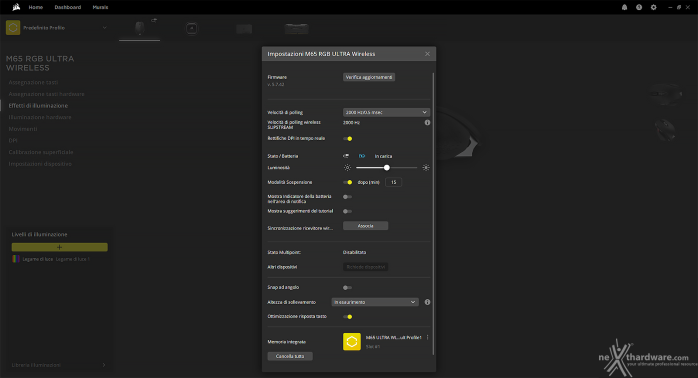698x378 pixels.
Task: Click the rainbow Legame di luce layer icon
Action: pos(16,259)
